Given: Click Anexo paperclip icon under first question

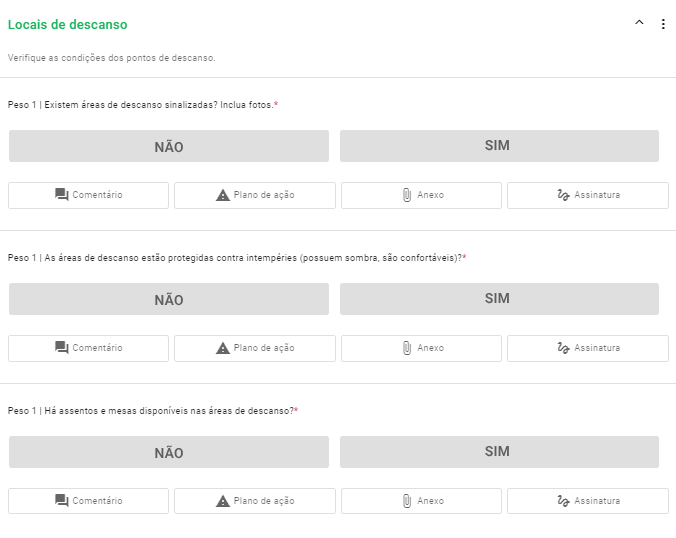Looking at the screenshot, I should point(407,195).
